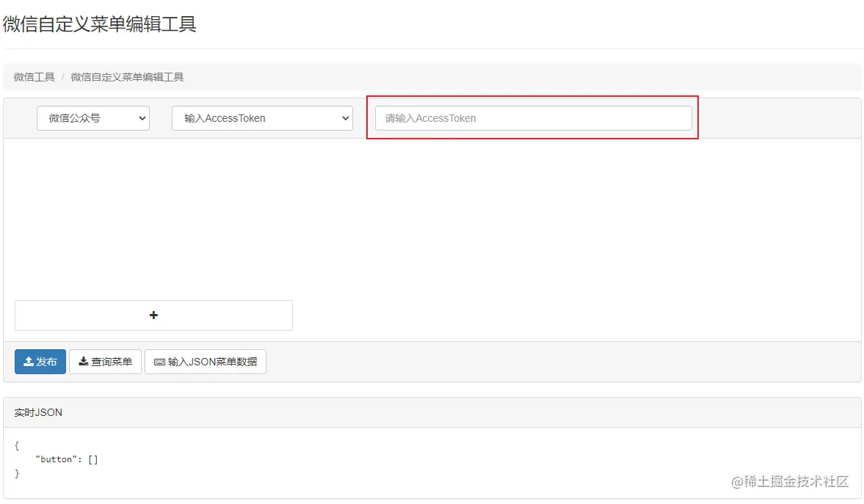Screen dimensions: 864x504
Task: Click the 发布 publish button
Action: (40, 362)
